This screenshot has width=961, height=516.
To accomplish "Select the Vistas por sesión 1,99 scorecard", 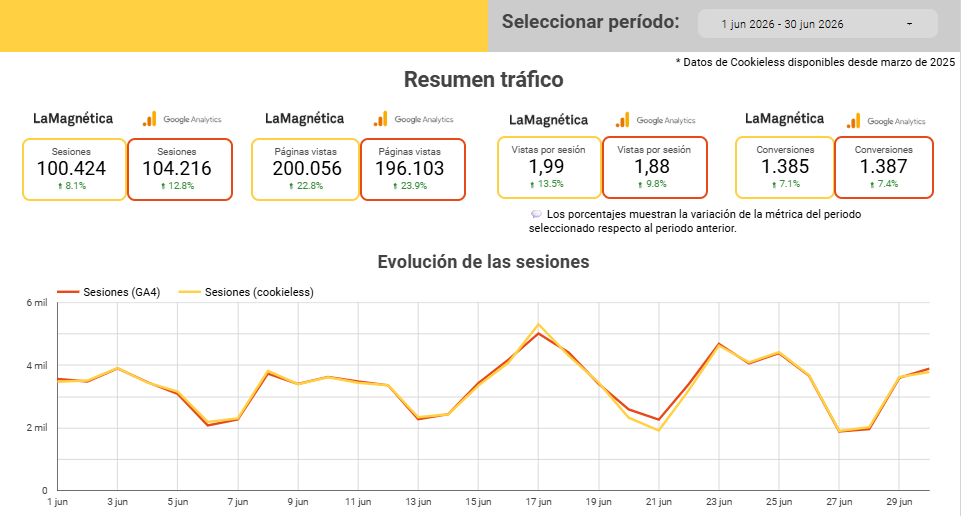I will [x=549, y=167].
